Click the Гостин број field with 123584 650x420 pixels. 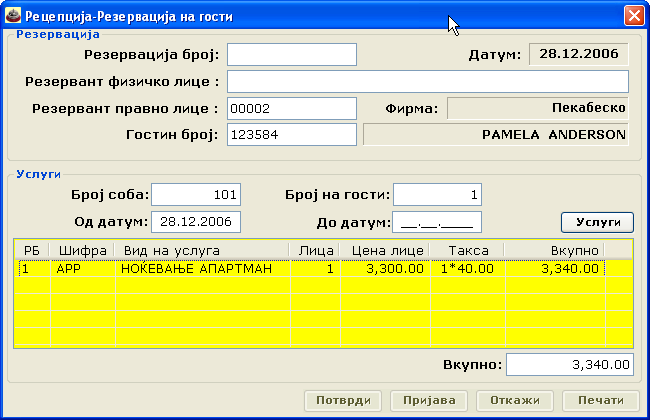pyautogui.click(x=292, y=134)
